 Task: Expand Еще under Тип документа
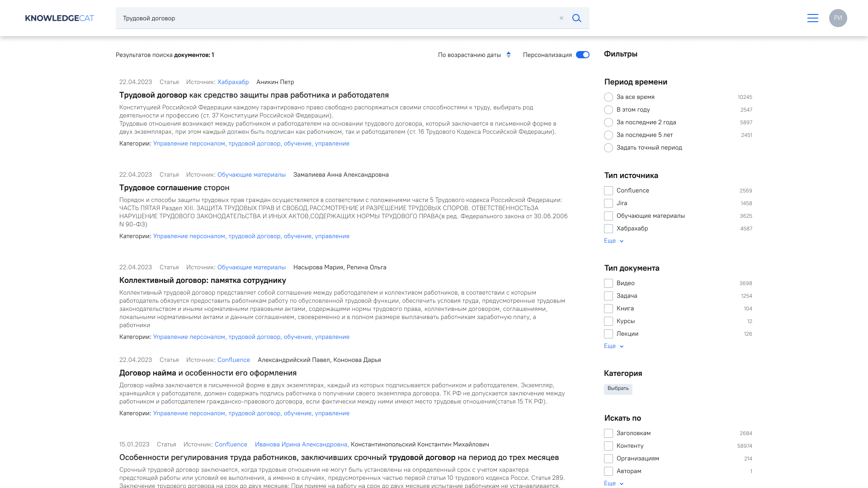pyautogui.click(x=613, y=346)
